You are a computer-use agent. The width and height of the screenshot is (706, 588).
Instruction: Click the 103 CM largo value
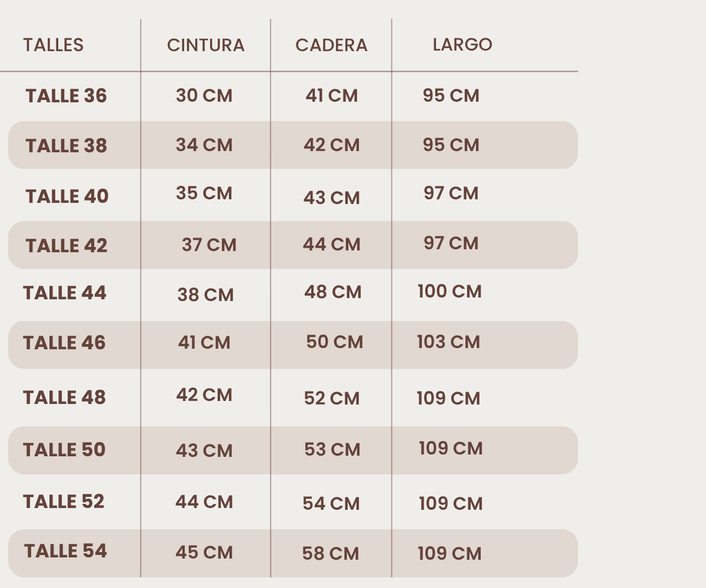449,342
